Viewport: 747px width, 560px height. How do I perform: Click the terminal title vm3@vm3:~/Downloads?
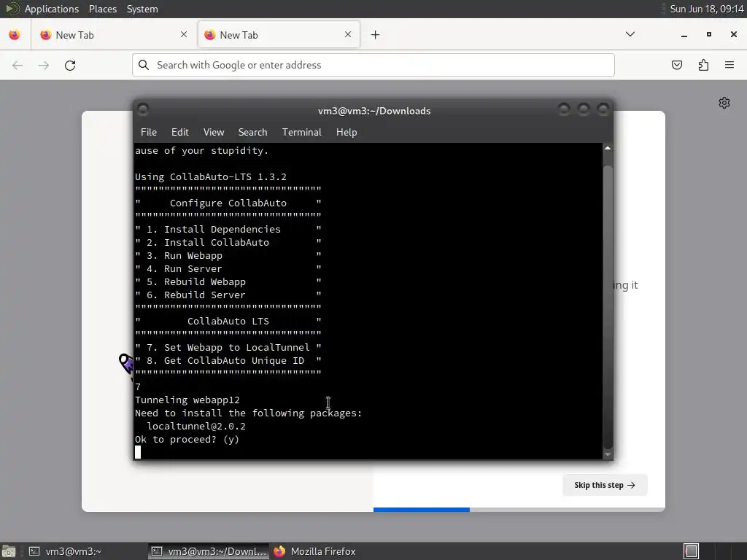pos(374,111)
